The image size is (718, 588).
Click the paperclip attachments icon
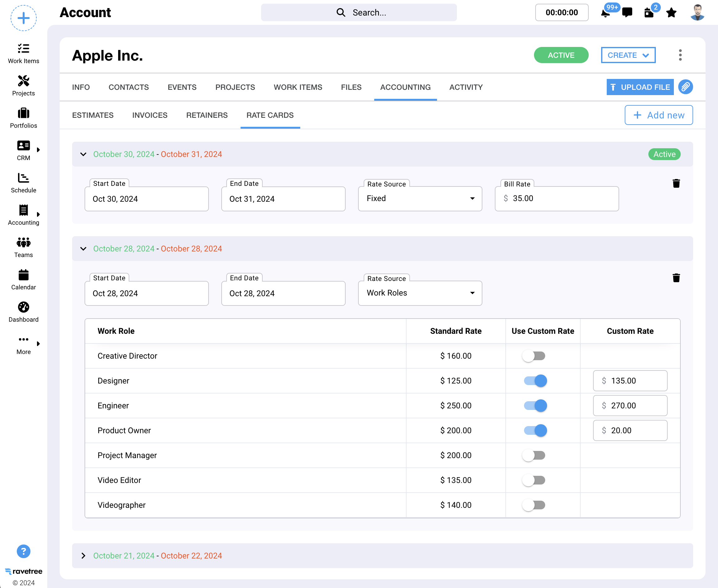coord(685,87)
